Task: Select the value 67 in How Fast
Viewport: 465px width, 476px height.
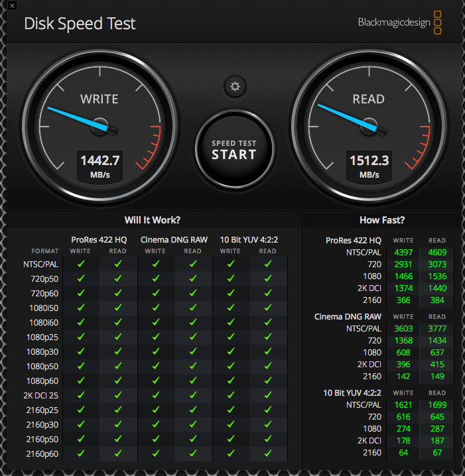Action: 437,452
